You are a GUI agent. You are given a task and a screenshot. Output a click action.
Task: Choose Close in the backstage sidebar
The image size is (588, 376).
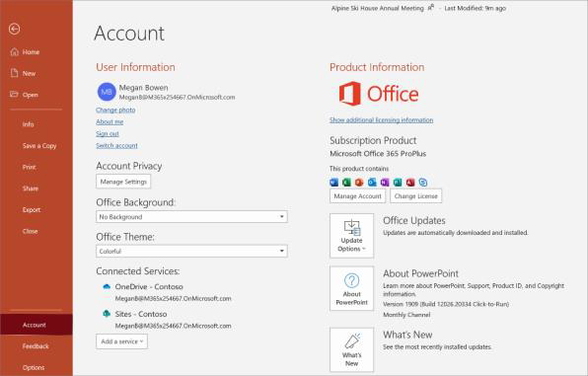[30, 231]
